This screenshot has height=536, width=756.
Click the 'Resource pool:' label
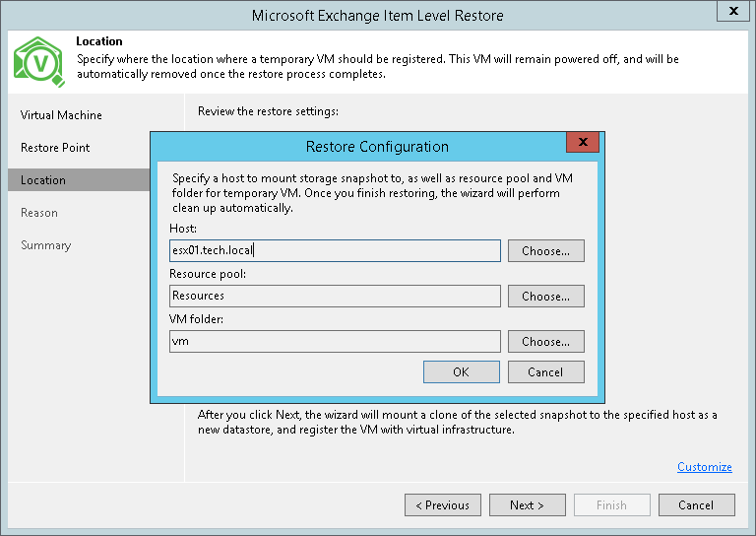coord(208,274)
